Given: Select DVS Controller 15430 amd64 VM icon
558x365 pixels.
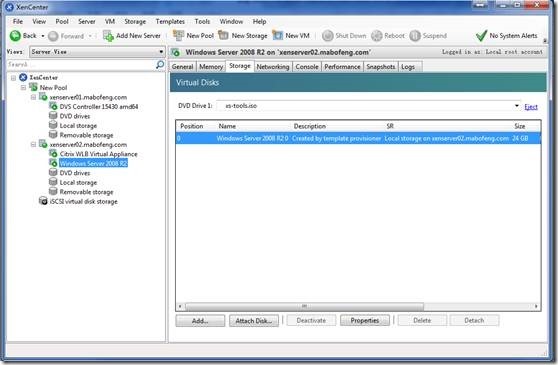Looking at the screenshot, I should pos(53,106).
